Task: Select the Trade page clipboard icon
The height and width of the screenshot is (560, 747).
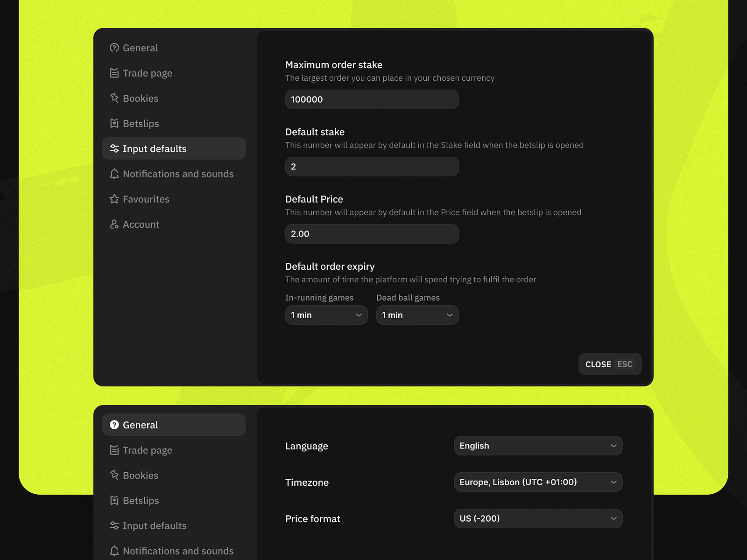Action: tap(114, 73)
